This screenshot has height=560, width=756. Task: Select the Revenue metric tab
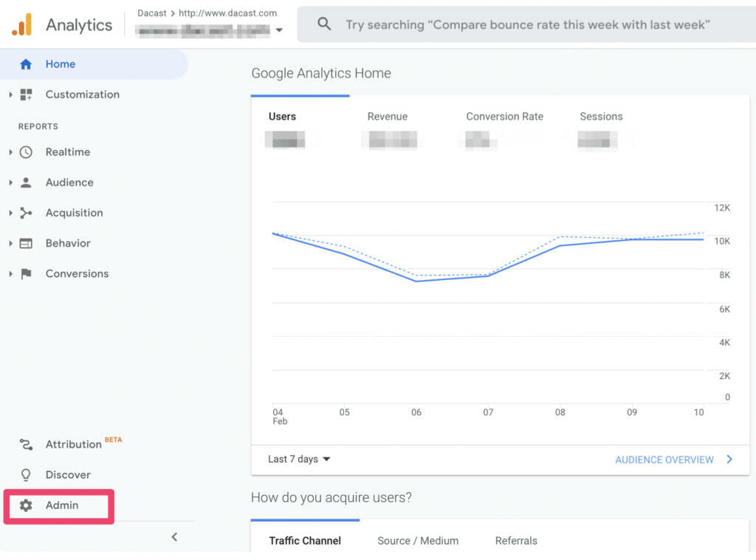[x=387, y=116]
